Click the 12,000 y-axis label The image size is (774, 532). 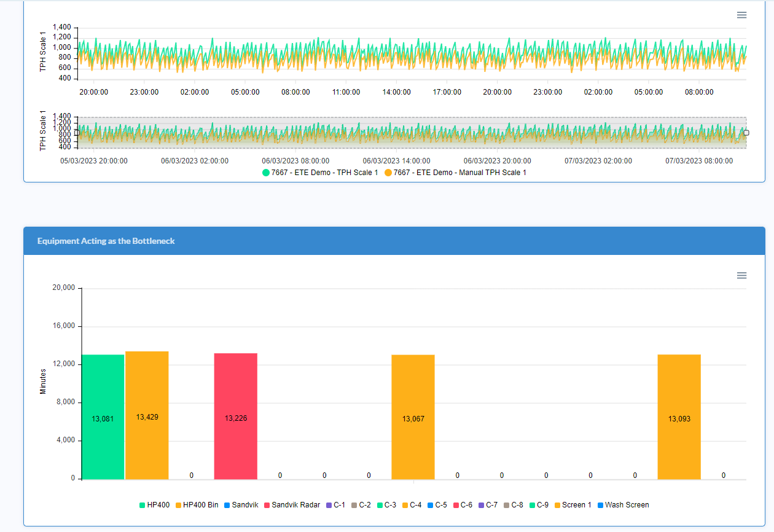(63, 364)
